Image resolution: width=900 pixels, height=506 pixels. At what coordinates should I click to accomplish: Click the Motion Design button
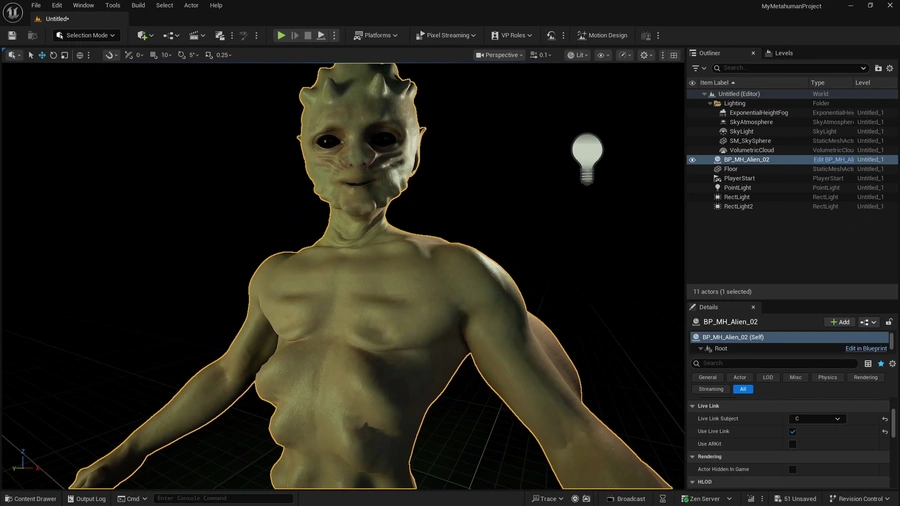pyautogui.click(x=602, y=36)
